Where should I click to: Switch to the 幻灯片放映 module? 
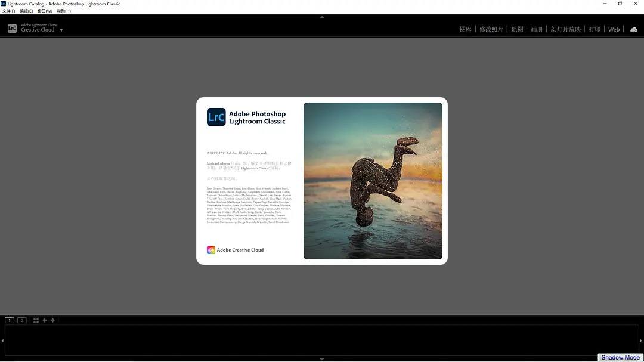[x=565, y=29]
